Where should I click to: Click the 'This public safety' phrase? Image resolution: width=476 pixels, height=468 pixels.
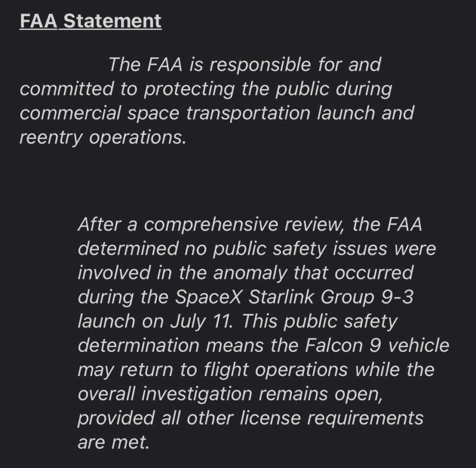click(x=320, y=322)
